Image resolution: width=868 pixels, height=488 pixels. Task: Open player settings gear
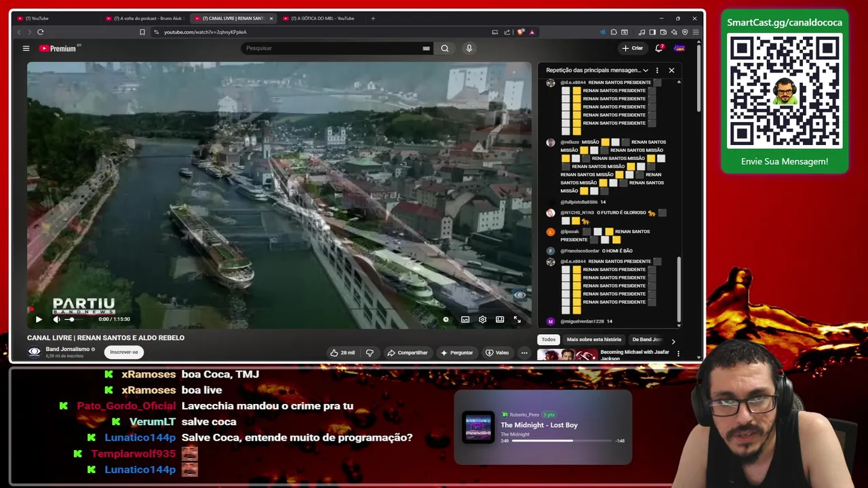tap(482, 319)
